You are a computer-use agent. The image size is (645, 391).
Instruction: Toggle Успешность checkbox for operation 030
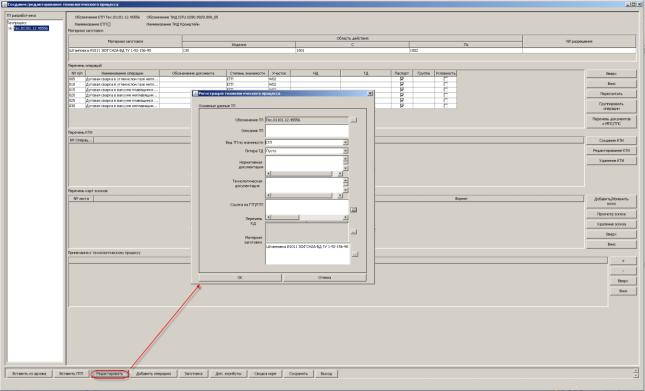coord(445,105)
